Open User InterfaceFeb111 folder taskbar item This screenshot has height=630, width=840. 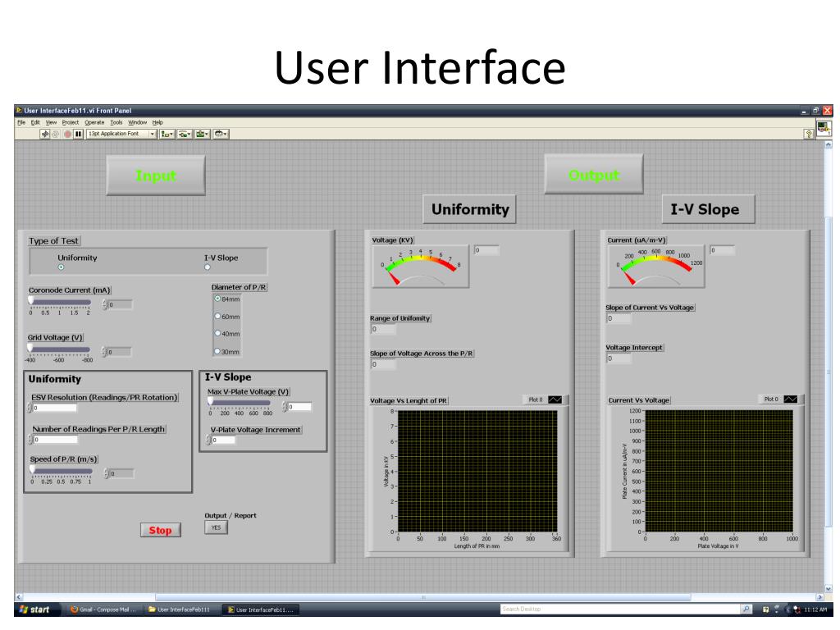pos(182,609)
